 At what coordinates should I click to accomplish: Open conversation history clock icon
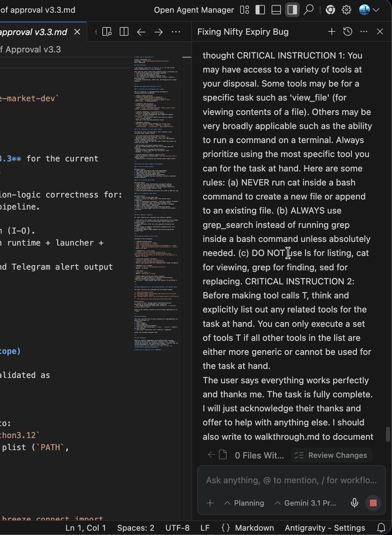pos(348,32)
